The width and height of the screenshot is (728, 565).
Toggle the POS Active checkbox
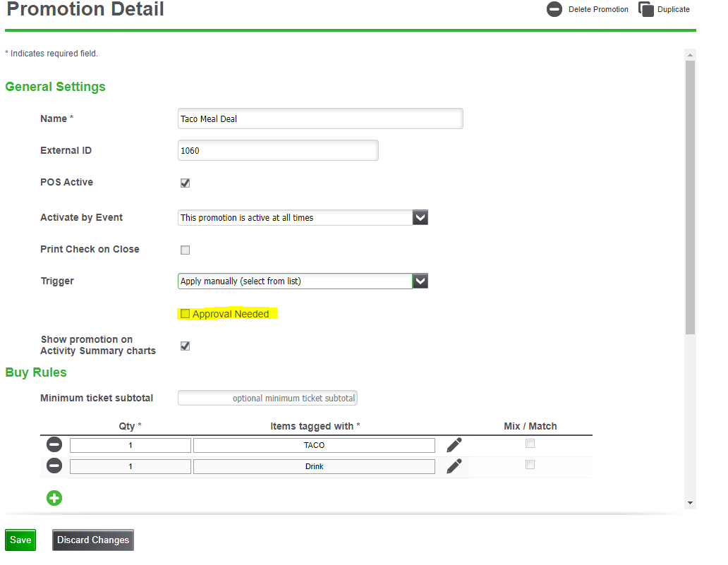coord(186,183)
